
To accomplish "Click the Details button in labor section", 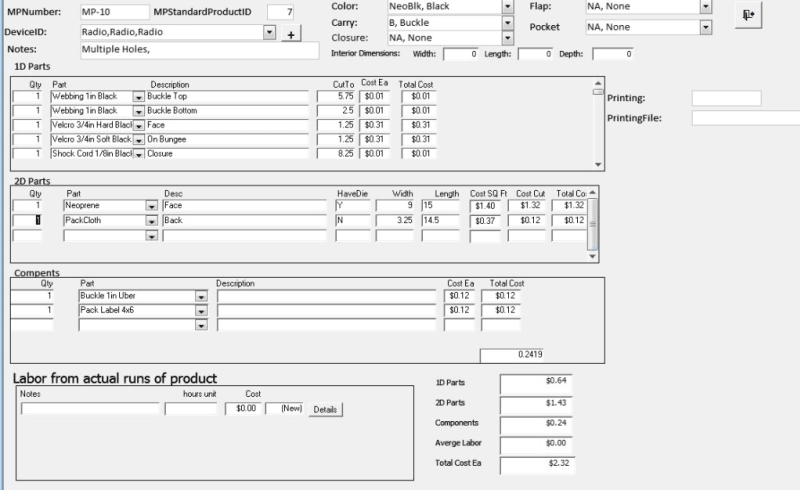I will point(325,409).
